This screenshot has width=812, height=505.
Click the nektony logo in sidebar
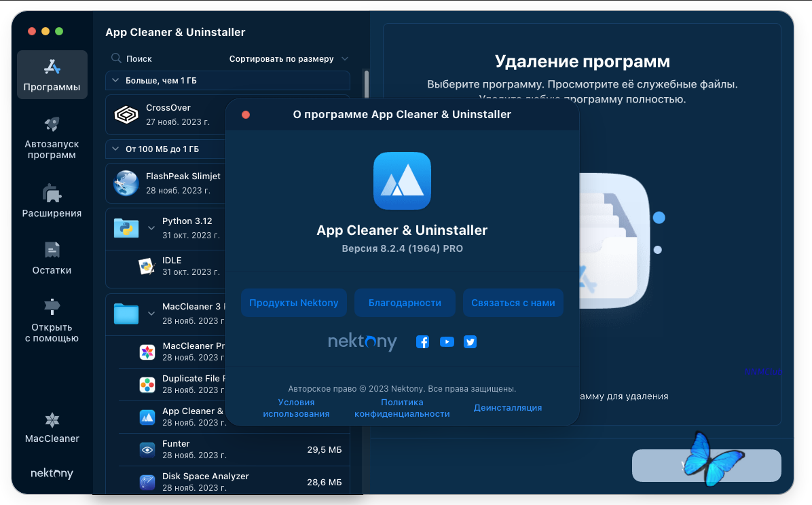pyautogui.click(x=52, y=473)
